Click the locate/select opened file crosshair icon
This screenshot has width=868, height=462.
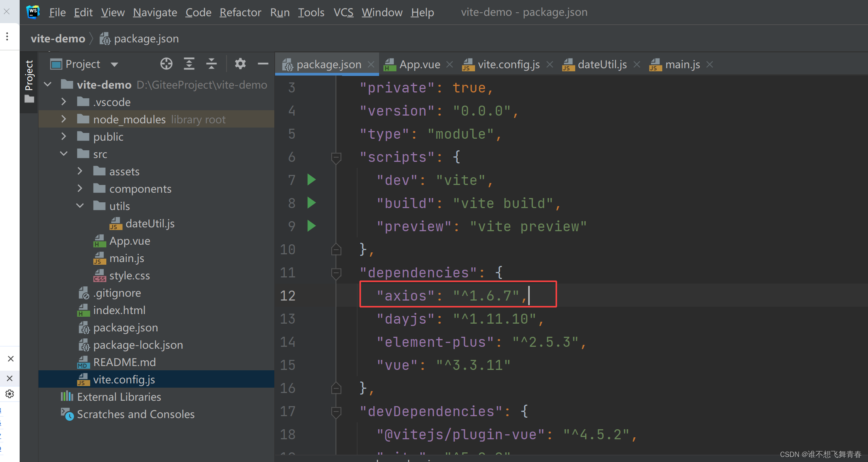[x=166, y=64]
